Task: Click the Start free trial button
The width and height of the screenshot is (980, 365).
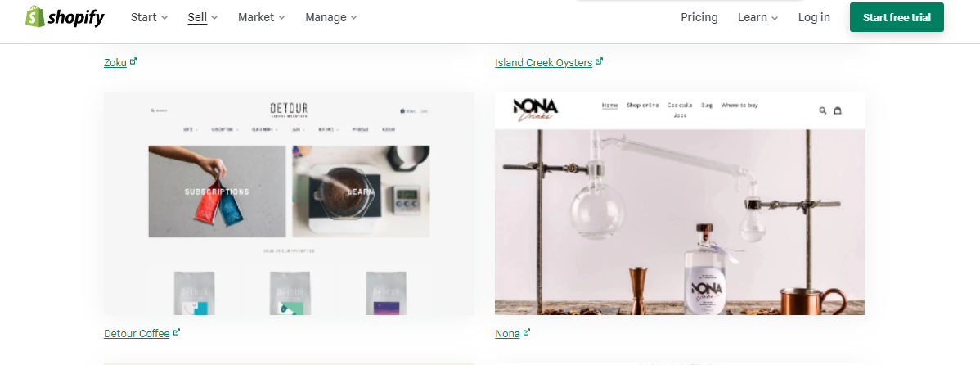Action: pos(897,17)
